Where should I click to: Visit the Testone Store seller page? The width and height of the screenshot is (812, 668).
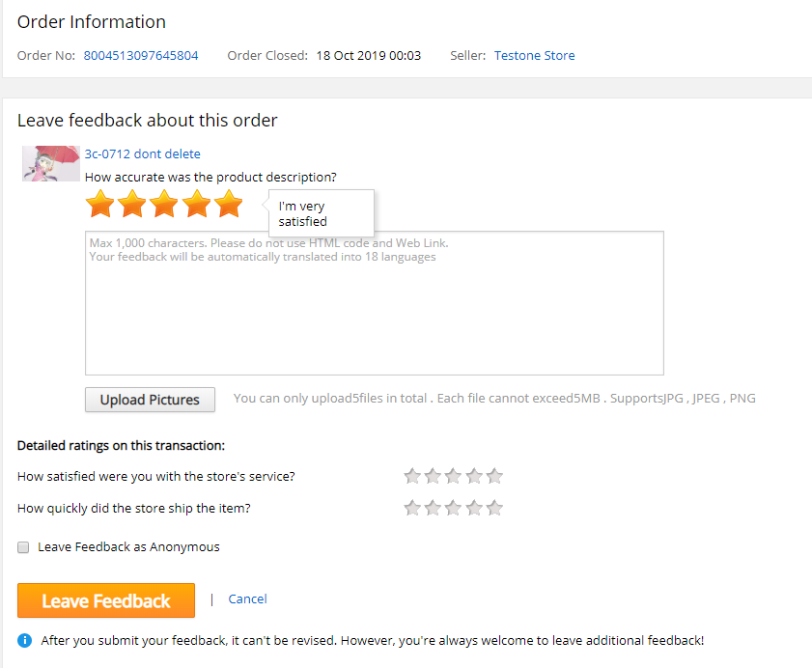tap(534, 56)
